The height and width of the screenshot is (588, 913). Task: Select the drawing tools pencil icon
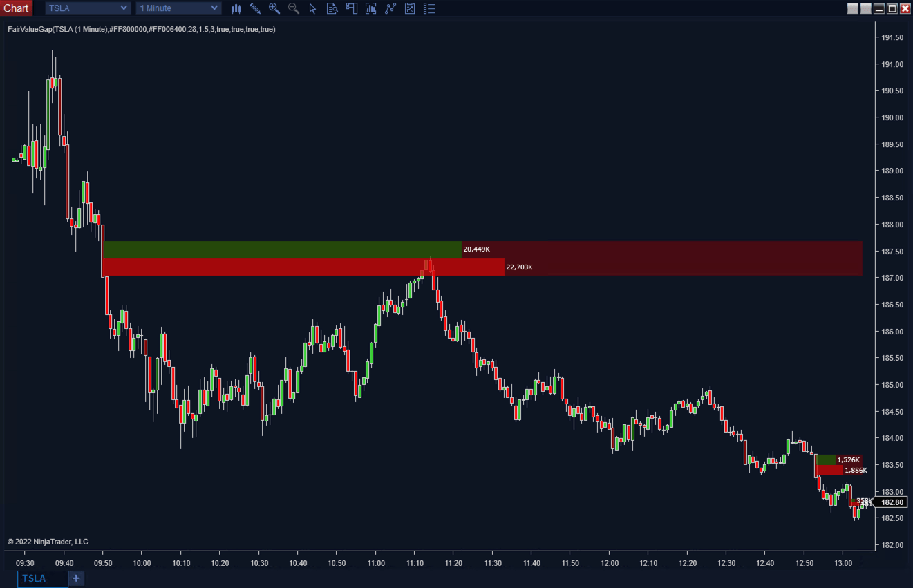255,8
